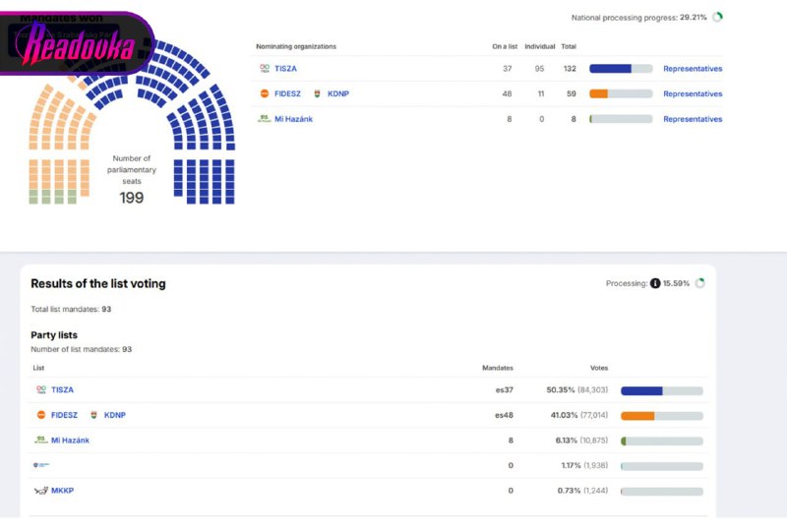Click KDNP crest icon in party lists table
The image size is (787, 532).
point(93,415)
